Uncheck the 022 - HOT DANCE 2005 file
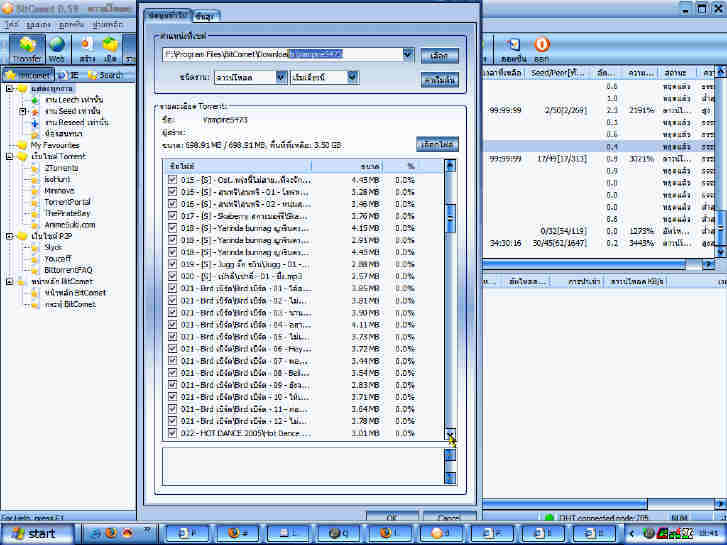The width and height of the screenshot is (727, 545). point(172,433)
